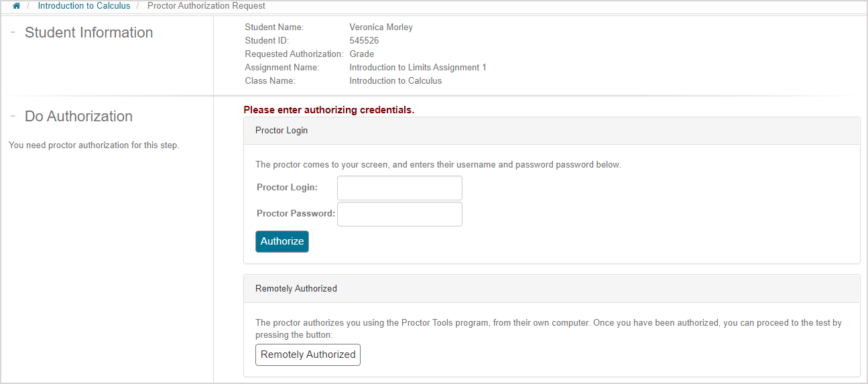Click the Proctor Login field label
This screenshot has height=384, width=868.
(287, 188)
